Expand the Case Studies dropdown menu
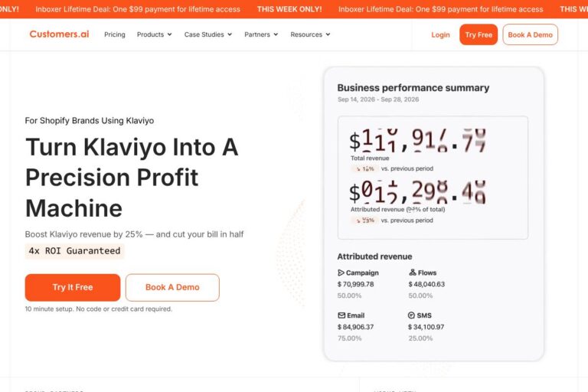This screenshot has height=392, width=588. point(208,34)
